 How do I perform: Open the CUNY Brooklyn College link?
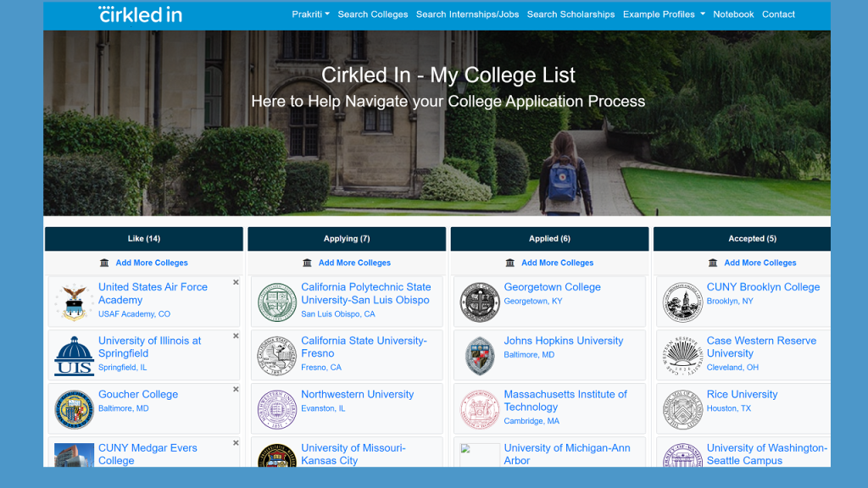763,287
